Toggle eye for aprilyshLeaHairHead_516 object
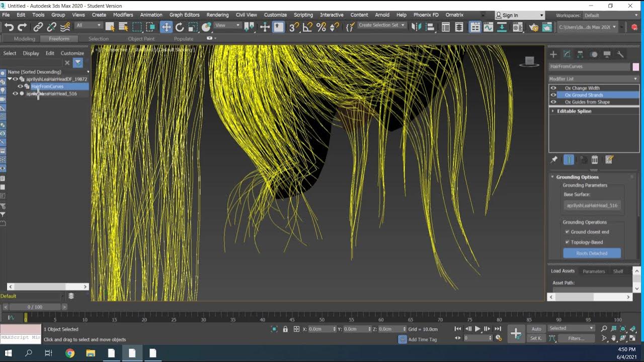 [x=15, y=94]
